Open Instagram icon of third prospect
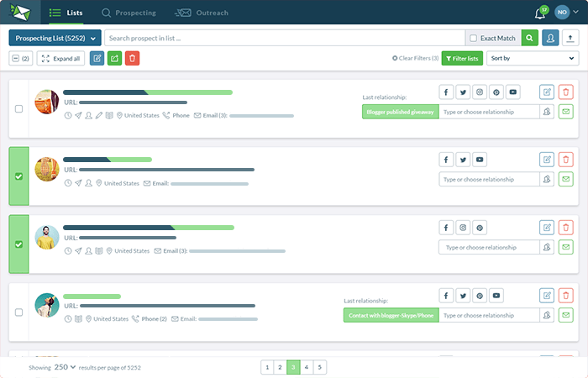Screen dimensions: 588x378 pyautogui.click(x=463, y=228)
